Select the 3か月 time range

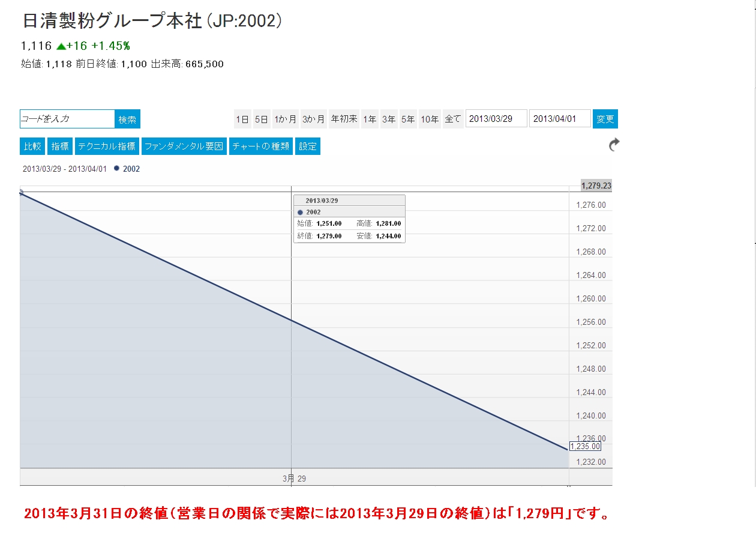pos(313,119)
